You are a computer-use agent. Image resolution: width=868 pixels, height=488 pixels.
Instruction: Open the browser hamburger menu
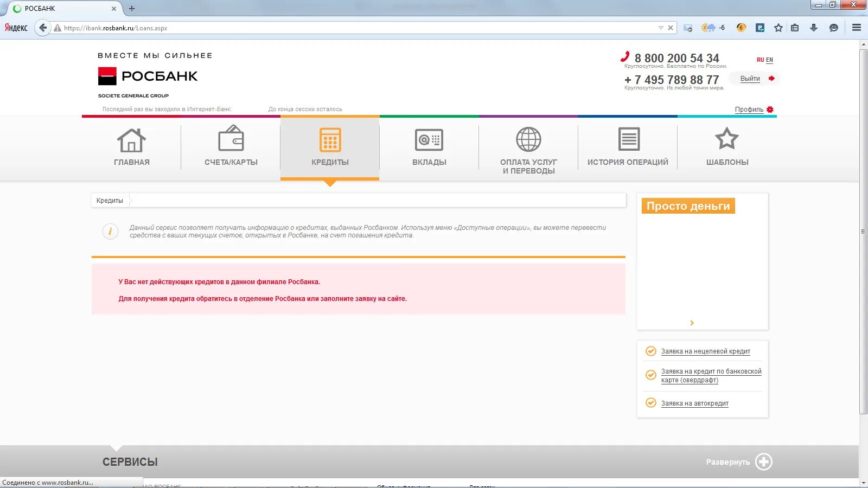857,28
